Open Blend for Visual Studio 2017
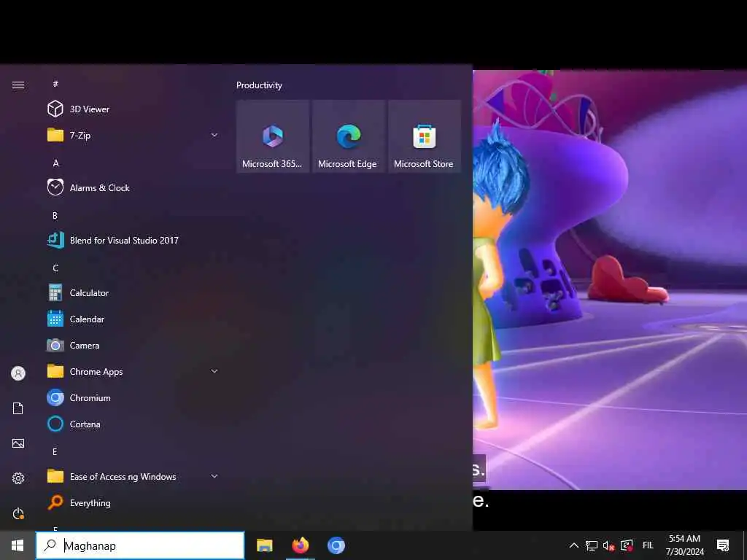The height and width of the screenshot is (560, 747). click(x=133, y=240)
